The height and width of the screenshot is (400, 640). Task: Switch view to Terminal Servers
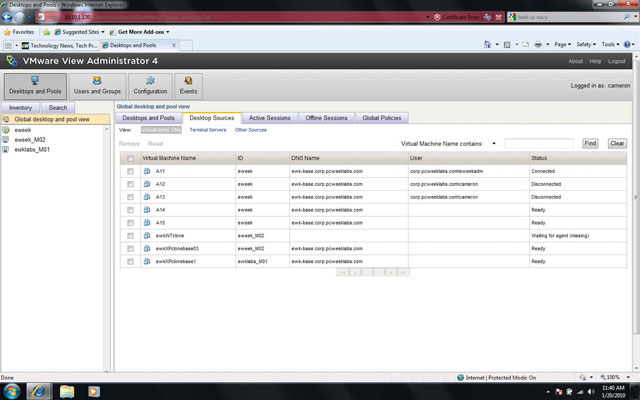tap(208, 130)
